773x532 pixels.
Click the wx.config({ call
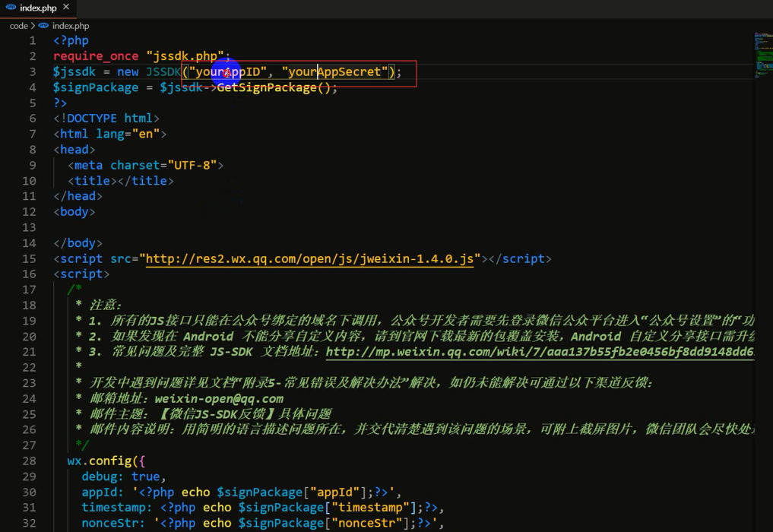[x=106, y=461]
